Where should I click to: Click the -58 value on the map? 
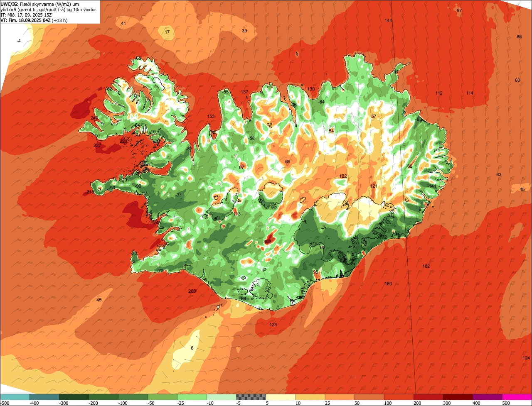click(251, 138)
